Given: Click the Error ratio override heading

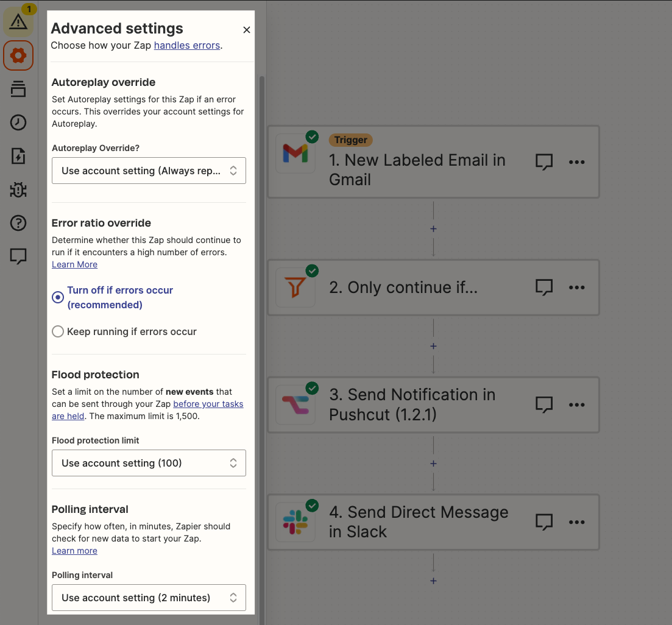Looking at the screenshot, I should (101, 223).
